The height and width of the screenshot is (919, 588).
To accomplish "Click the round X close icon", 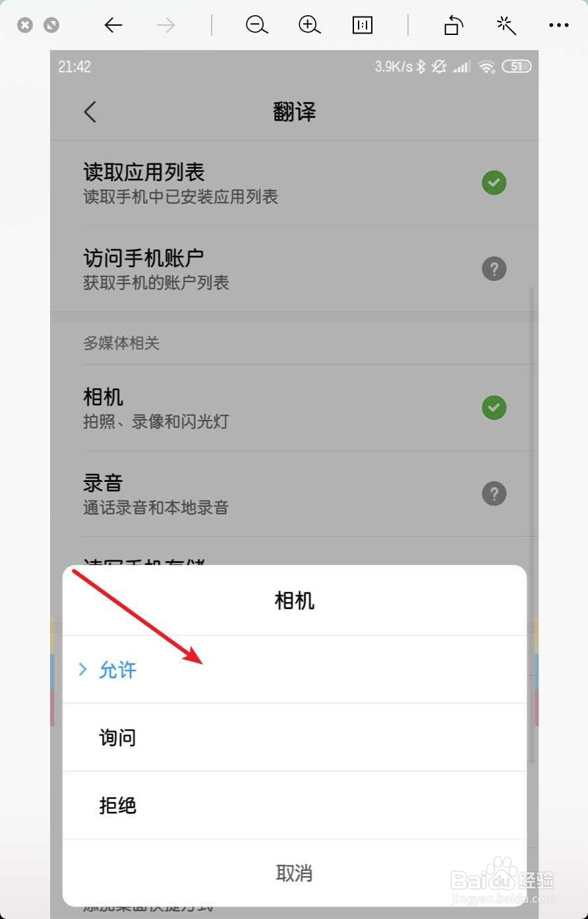I will click(x=25, y=26).
